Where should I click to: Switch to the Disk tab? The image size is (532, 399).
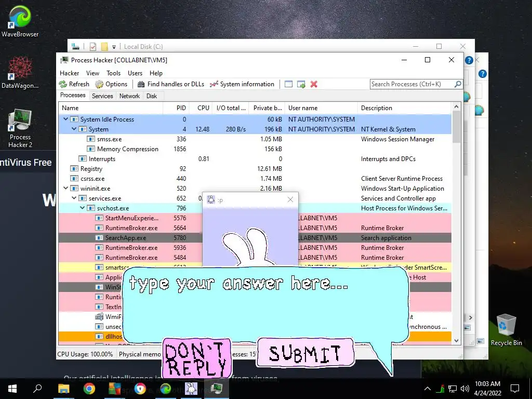point(152,96)
